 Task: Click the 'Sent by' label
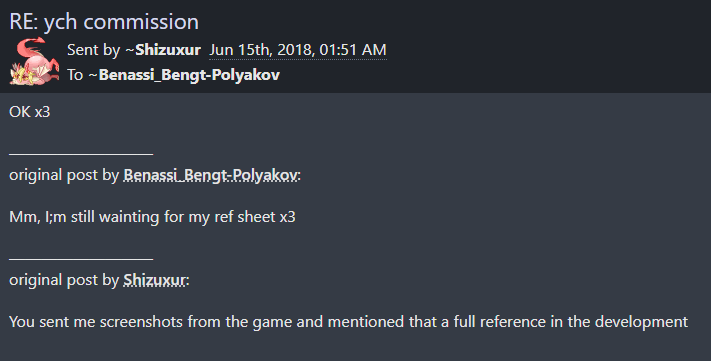93,50
